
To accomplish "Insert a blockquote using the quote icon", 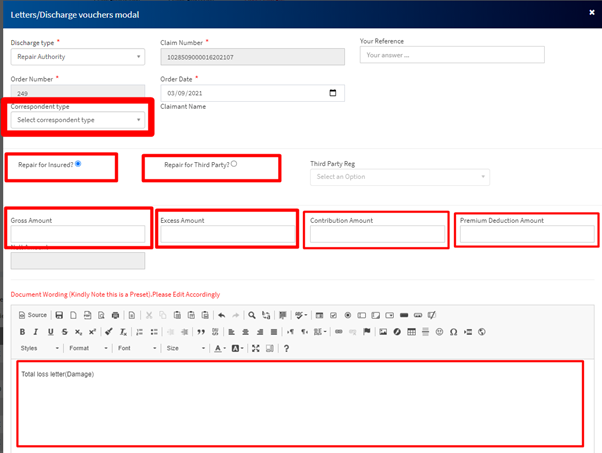I will point(201,332).
